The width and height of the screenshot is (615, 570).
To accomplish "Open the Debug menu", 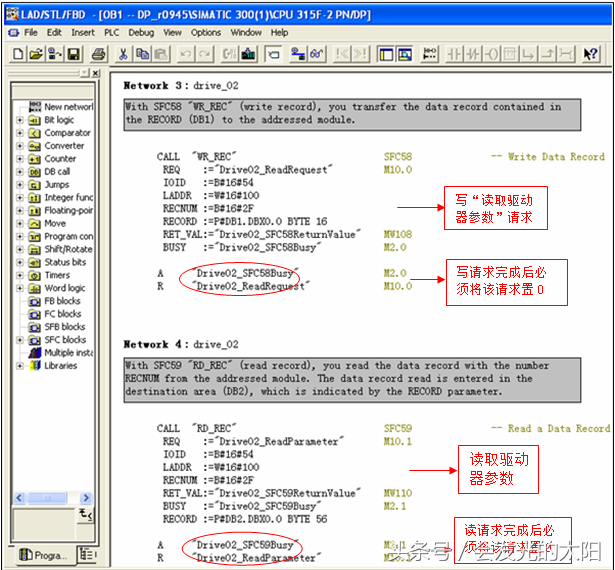I will pyautogui.click(x=141, y=32).
